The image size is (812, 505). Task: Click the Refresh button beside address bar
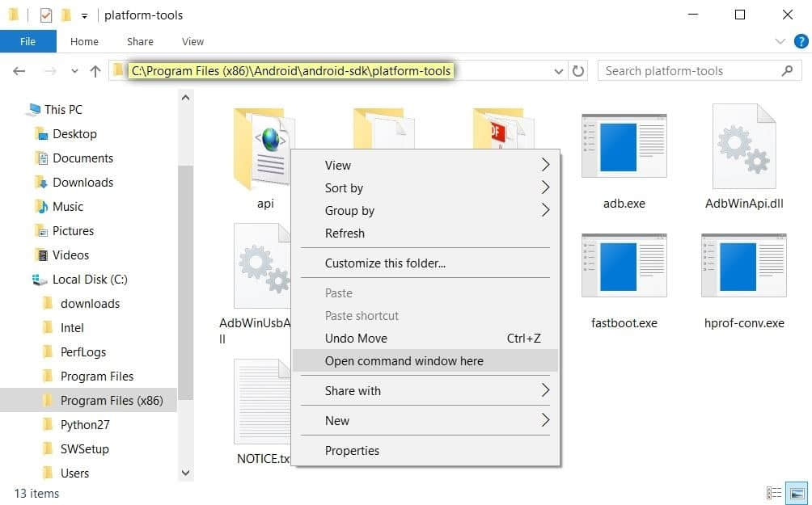(x=578, y=71)
